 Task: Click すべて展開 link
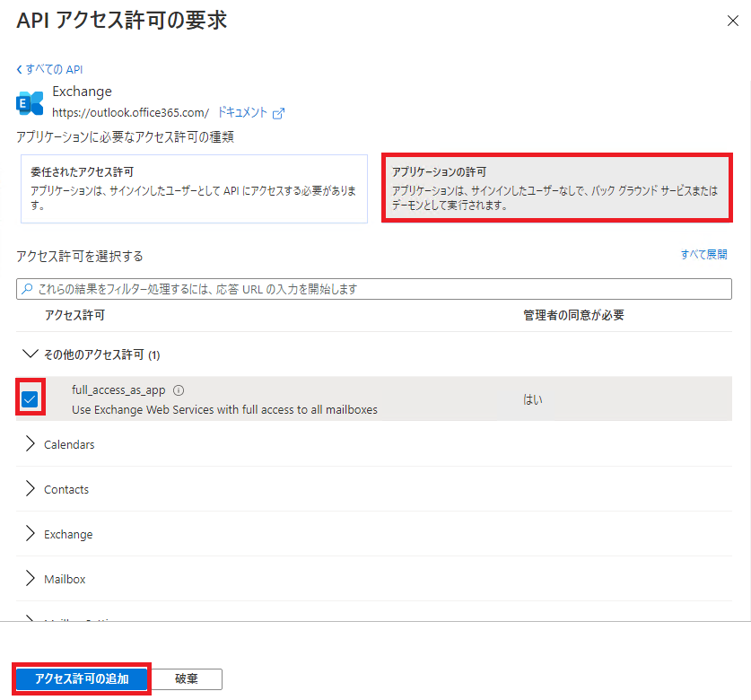[x=703, y=254]
